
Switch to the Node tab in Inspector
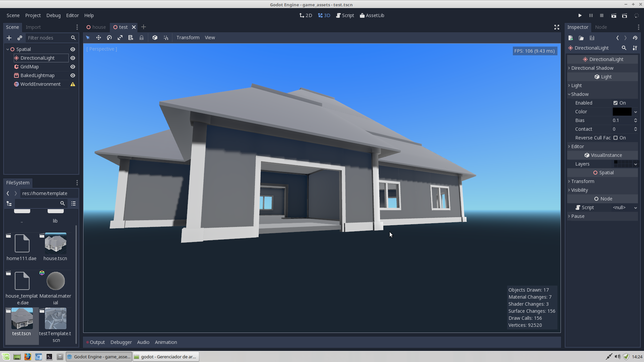pyautogui.click(x=601, y=27)
